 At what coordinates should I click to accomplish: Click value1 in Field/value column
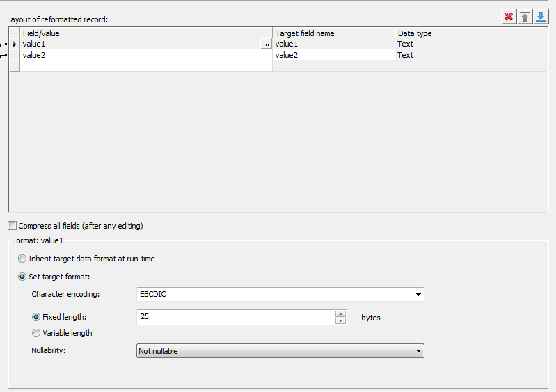tap(141, 44)
